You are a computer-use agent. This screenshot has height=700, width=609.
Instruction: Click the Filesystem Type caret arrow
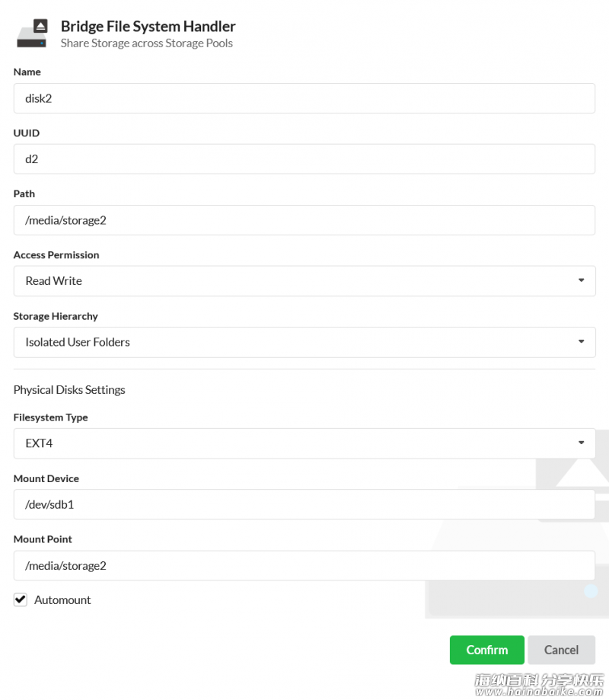coord(581,443)
